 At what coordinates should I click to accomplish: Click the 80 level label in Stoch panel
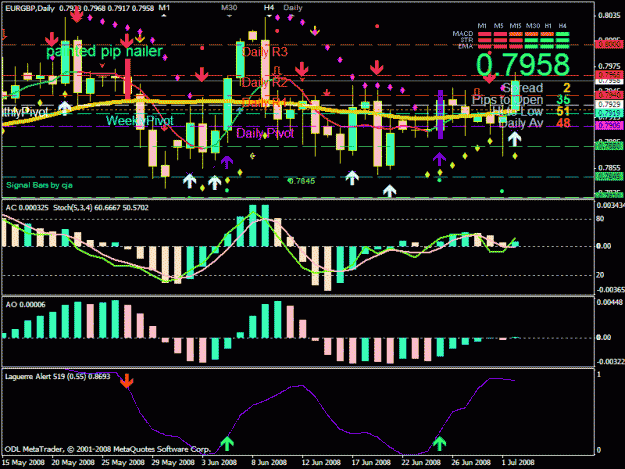(x=600, y=219)
